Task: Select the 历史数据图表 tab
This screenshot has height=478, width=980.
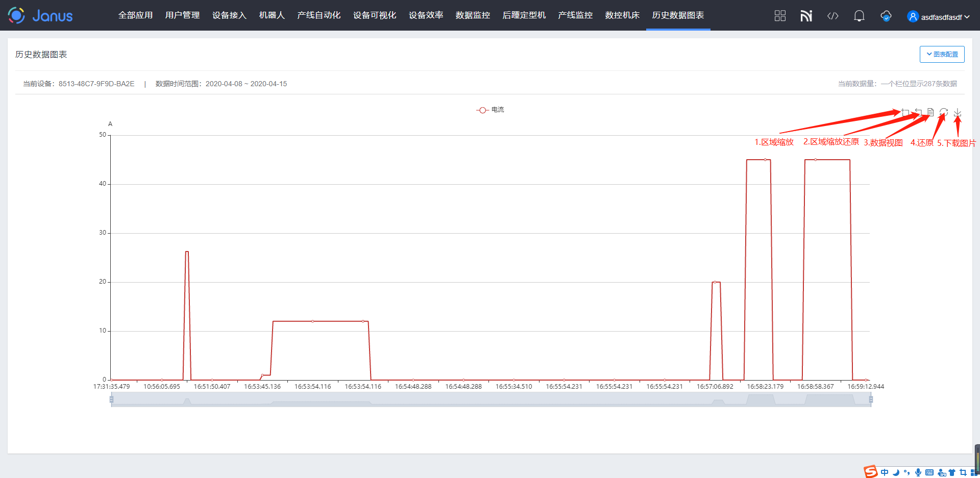Action: coord(678,15)
